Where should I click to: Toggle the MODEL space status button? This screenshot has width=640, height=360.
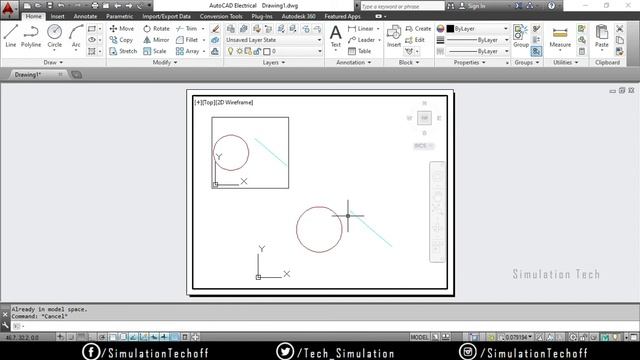[419, 337]
